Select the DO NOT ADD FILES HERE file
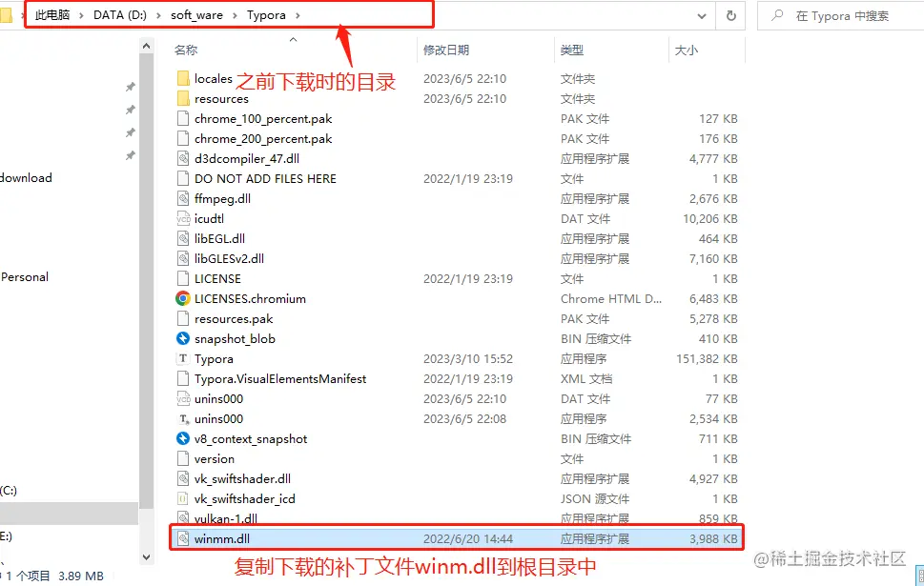The image size is (924, 586). (265, 178)
